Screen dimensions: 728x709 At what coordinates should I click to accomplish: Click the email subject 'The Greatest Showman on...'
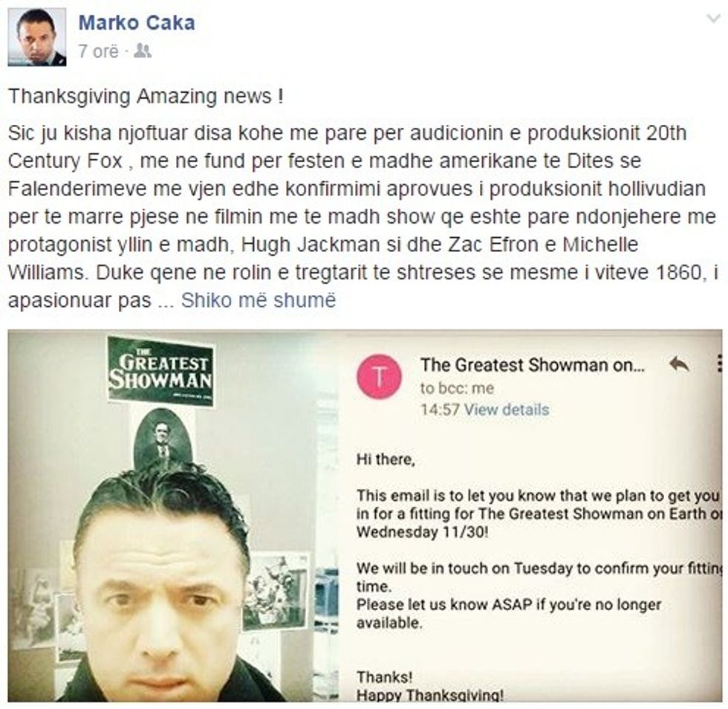533,365
